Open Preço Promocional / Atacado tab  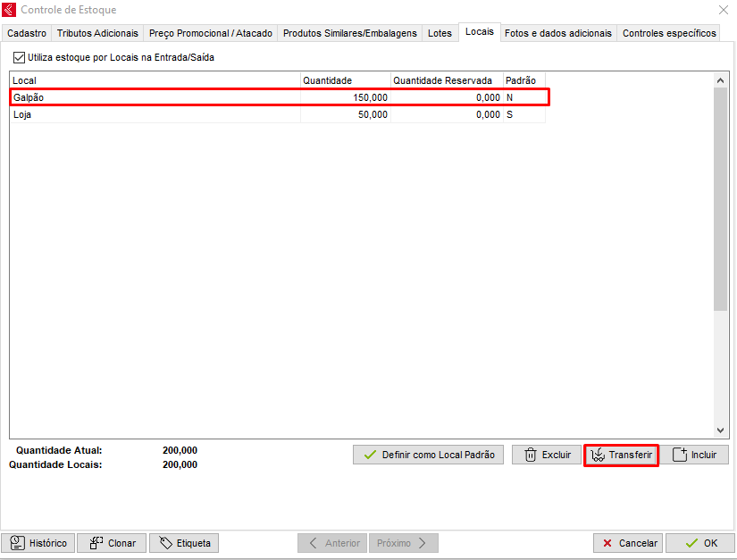(210, 33)
